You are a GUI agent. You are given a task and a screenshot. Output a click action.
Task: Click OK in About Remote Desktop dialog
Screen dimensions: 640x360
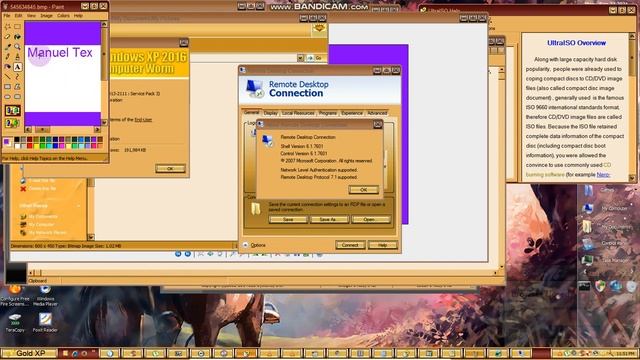[363, 190]
